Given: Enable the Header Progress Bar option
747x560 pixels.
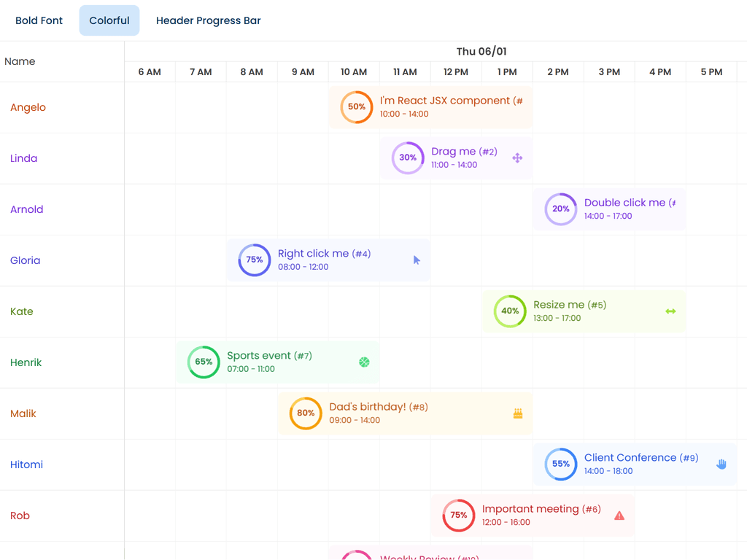Looking at the screenshot, I should click(x=208, y=20).
